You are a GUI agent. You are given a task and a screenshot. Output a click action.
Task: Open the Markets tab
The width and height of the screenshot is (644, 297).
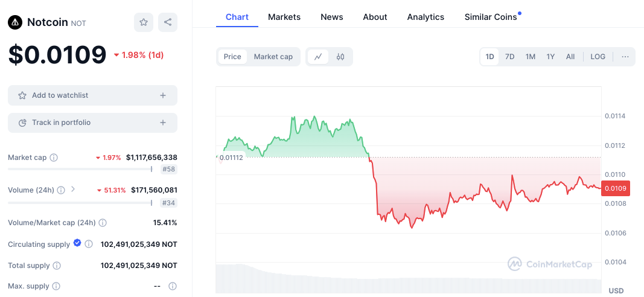pos(284,17)
